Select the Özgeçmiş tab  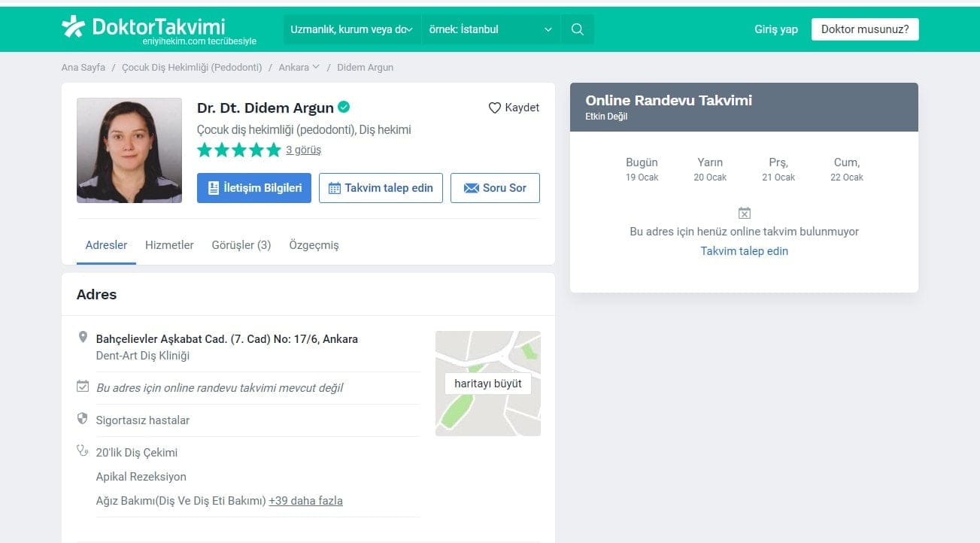[x=314, y=245]
